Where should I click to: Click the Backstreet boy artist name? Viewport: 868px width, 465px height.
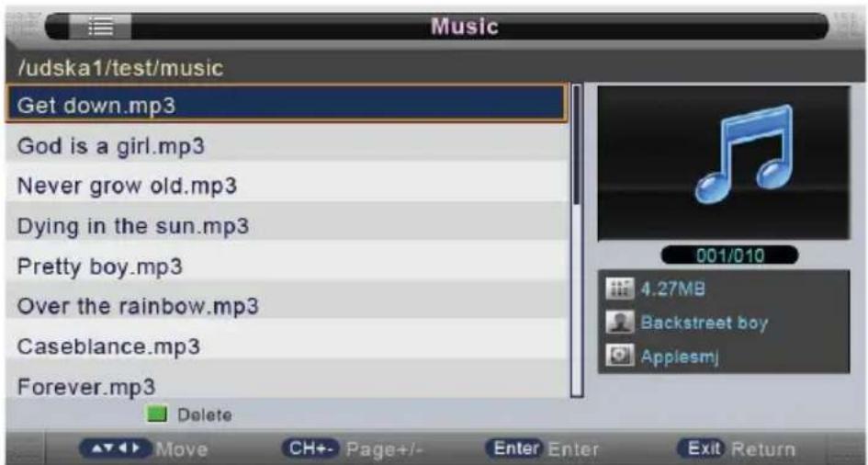(x=705, y=323)
